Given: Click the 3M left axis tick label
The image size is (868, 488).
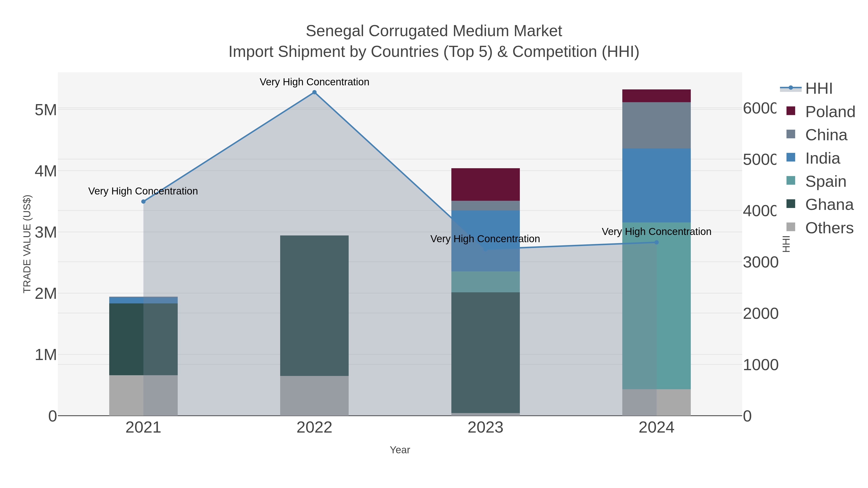Looking at the screenshot, I should 46,232.
